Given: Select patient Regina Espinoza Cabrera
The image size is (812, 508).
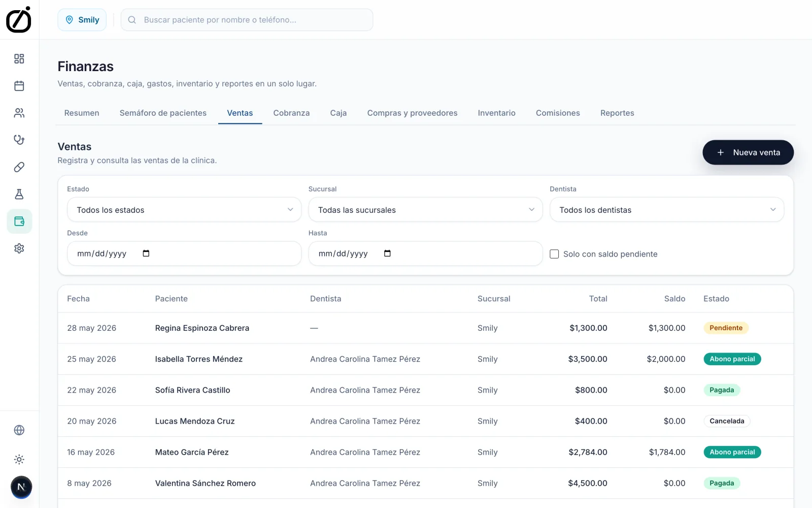Looking at the screenshot, I should 202,328.
